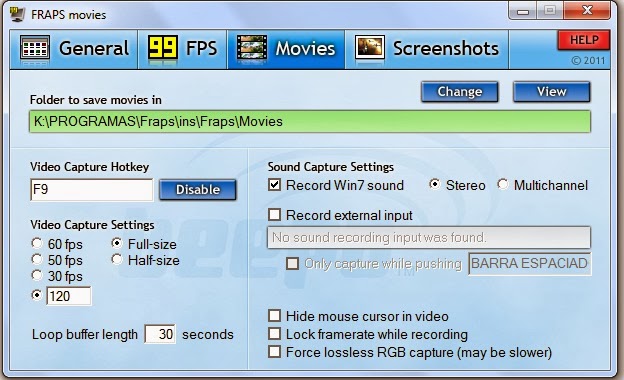Open the Screenshots tab

pos(427,49)
